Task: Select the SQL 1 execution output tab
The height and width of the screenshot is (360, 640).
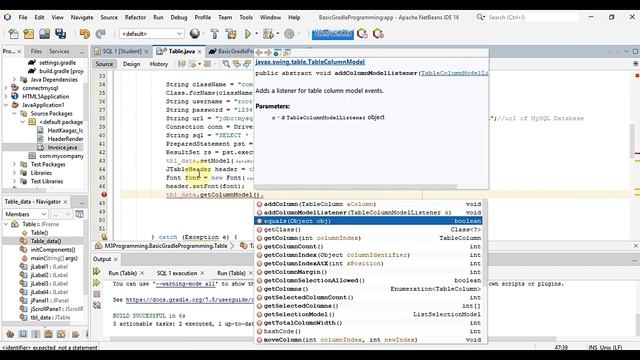Action: 177,273
